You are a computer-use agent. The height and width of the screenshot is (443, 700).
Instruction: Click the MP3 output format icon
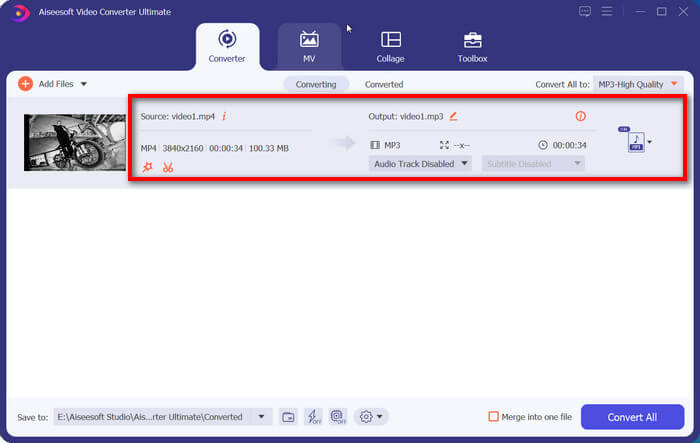[635, 142]
